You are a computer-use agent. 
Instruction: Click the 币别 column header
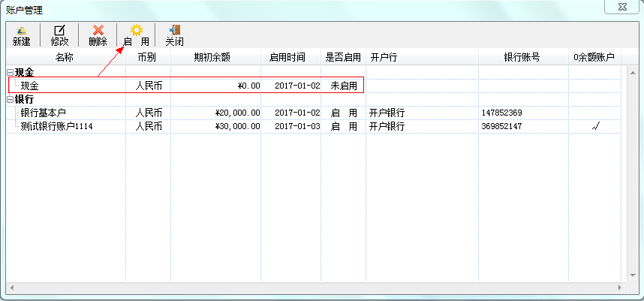pyautogui.click(x=149, y=58)
